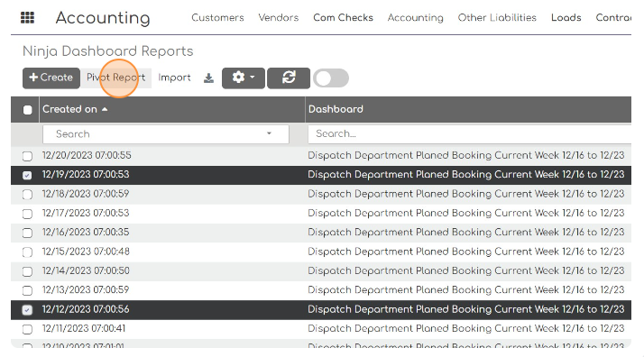The width and height of the screenshot is (644, 357).
Task: Open the Other Liabilities menu
Action: click(x=497, y=18)
